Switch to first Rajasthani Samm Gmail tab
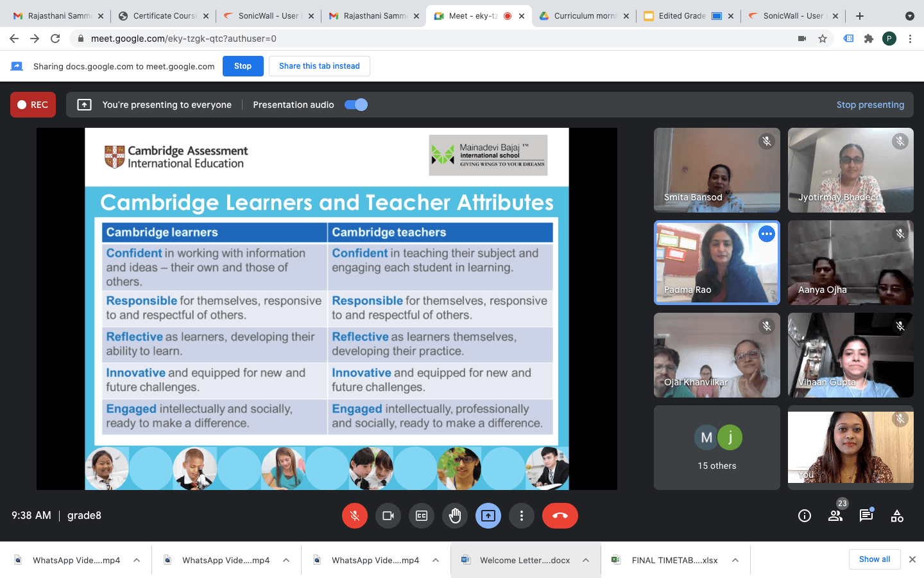Image resolution: width=924 pixels, height=578 pixels. coord(58,16)
